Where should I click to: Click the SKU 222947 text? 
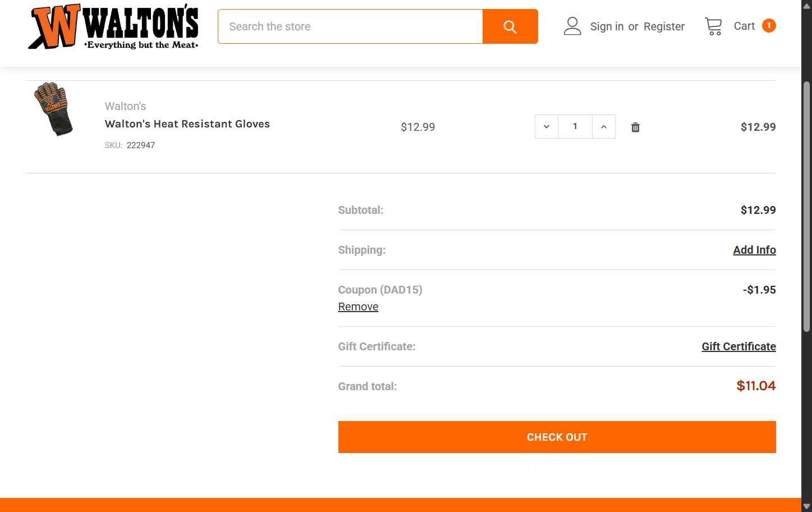tap(130, 145)
